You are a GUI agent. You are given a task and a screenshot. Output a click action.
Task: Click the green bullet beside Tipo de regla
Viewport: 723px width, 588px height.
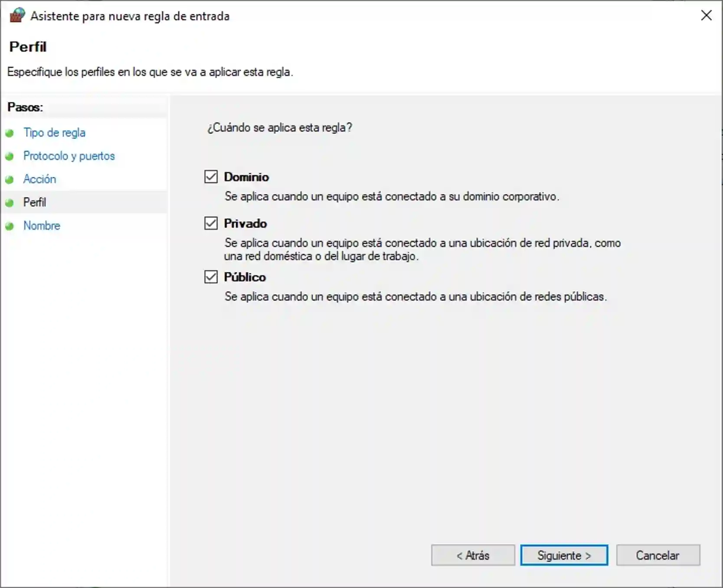(x=10, y=133)
